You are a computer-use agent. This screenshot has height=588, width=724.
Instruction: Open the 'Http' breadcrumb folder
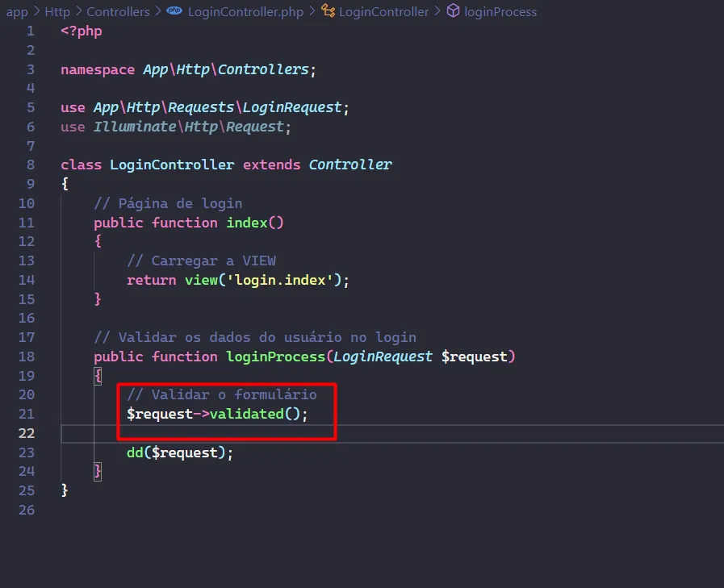coord(57,11)
